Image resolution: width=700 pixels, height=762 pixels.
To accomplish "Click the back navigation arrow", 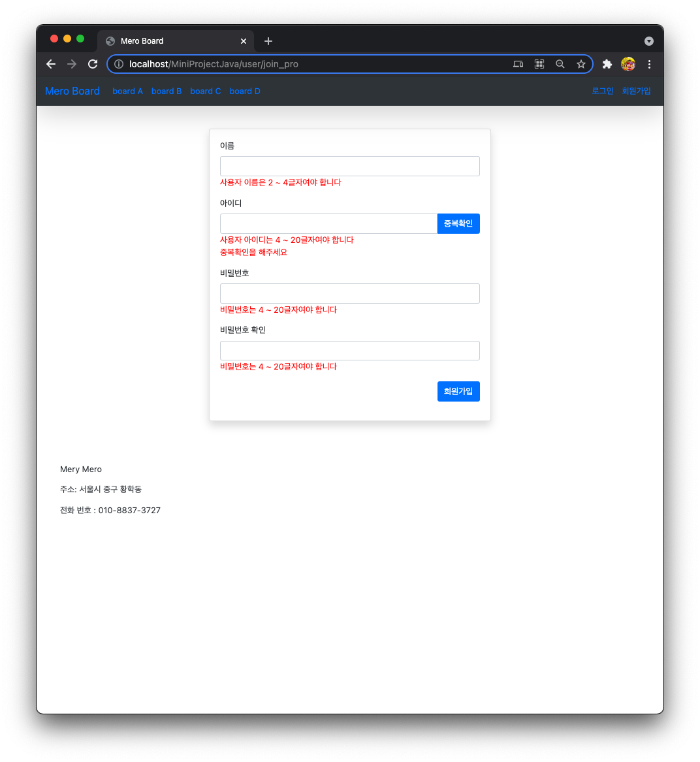I will pyautogui.click(x=51, y=64).
